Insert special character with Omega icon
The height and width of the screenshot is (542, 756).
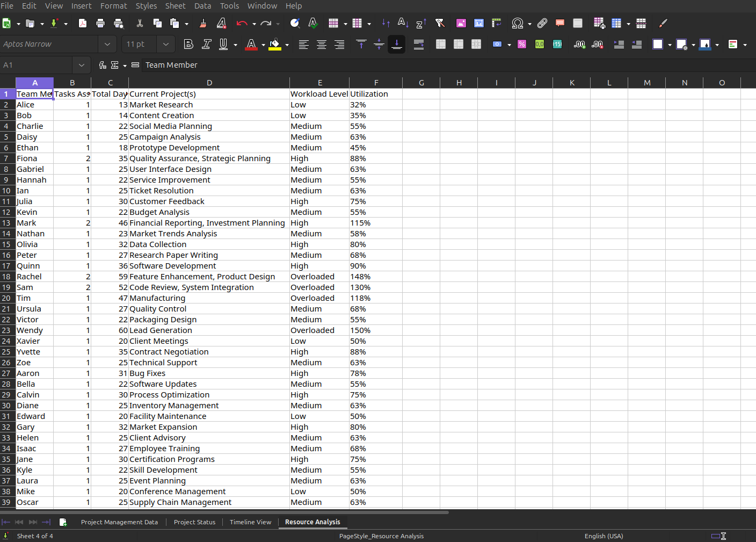click(518, 23)
